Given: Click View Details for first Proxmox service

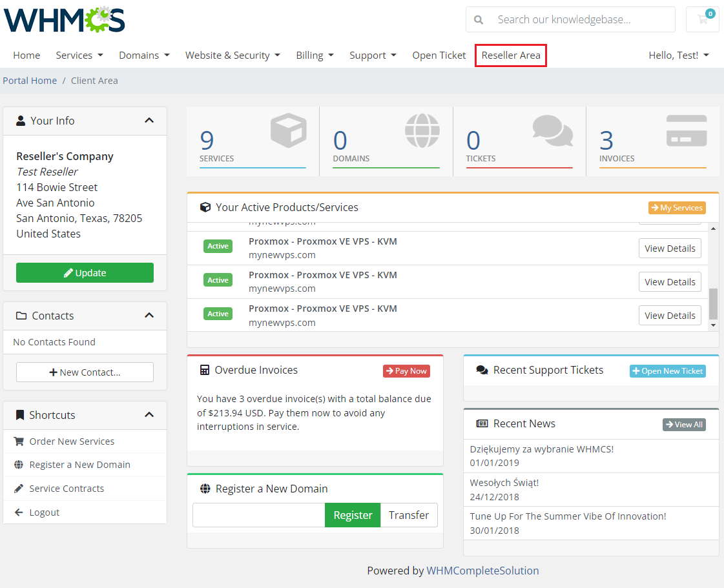Looking at the screenshot, I should [670, 248].
